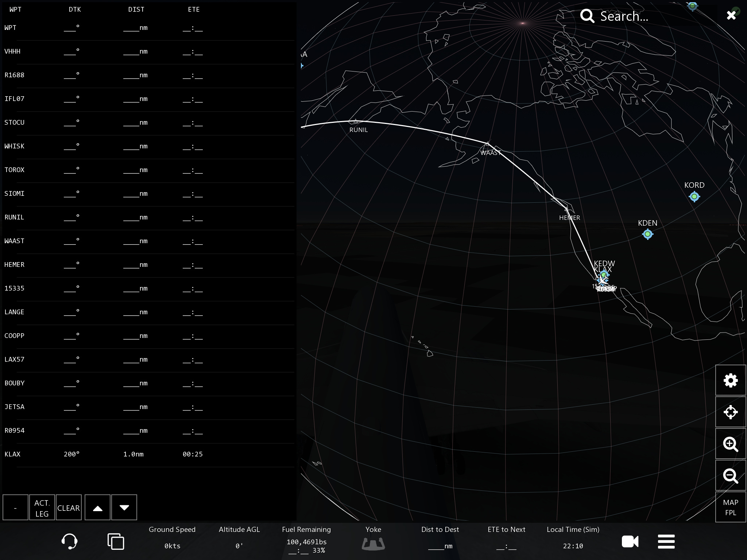
Task: Activate leg with ACT. LEG button
Action: (x=42, y=507)
